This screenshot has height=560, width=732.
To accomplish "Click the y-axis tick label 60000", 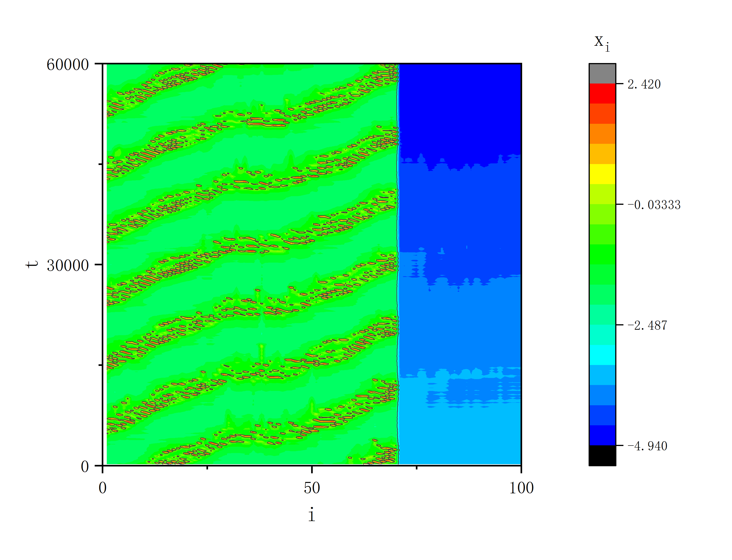I will [68, 64].
